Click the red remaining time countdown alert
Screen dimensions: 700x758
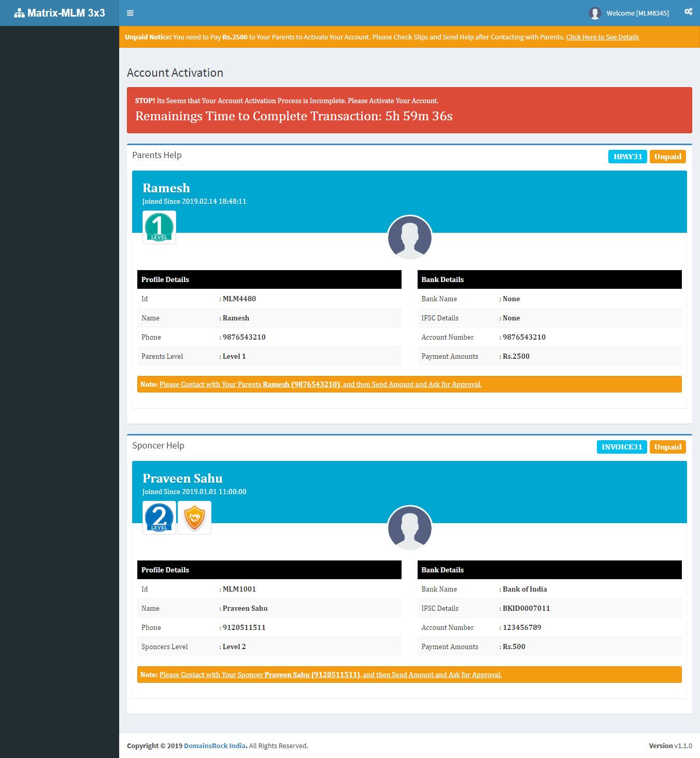(409, 110)
